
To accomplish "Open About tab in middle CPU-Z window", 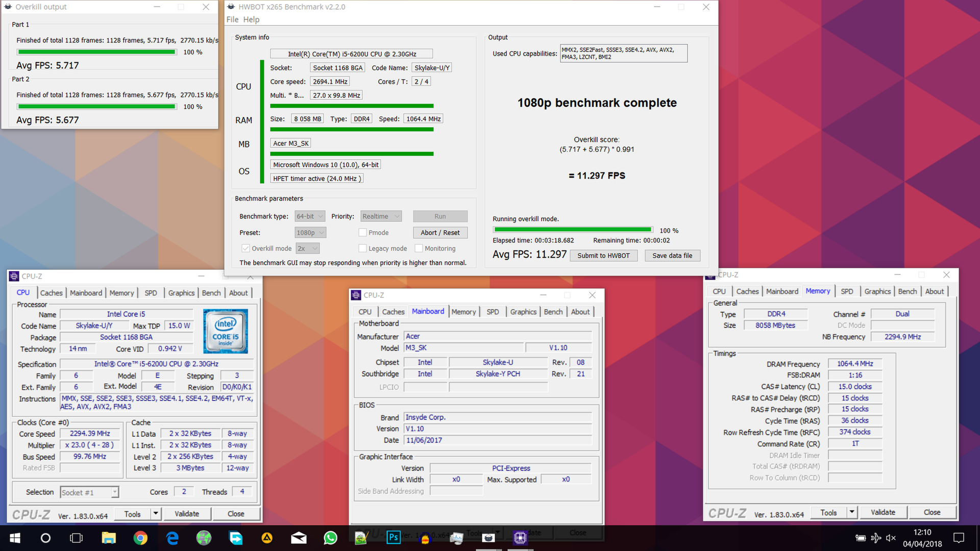I will (580, 312).
